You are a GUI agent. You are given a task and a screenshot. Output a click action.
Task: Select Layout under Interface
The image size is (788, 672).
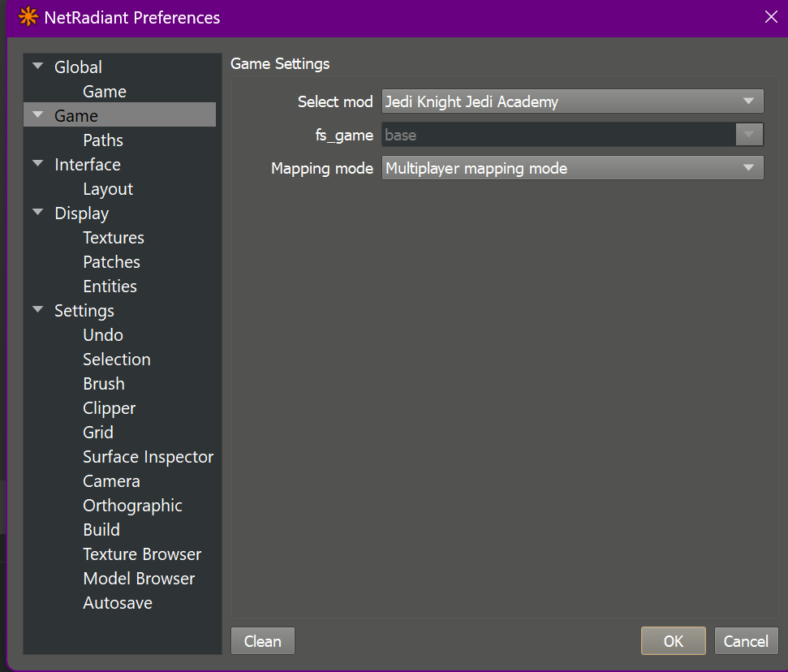(x=108, y=189)
